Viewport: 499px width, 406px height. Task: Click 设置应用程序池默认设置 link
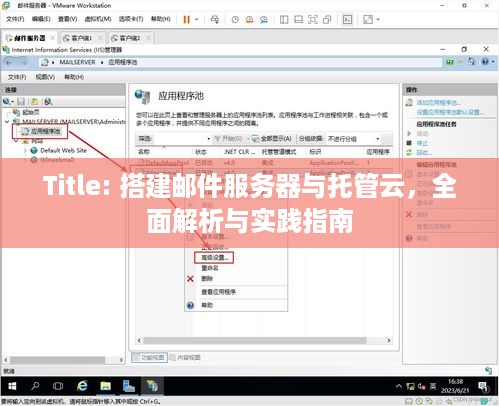[450, 112]
